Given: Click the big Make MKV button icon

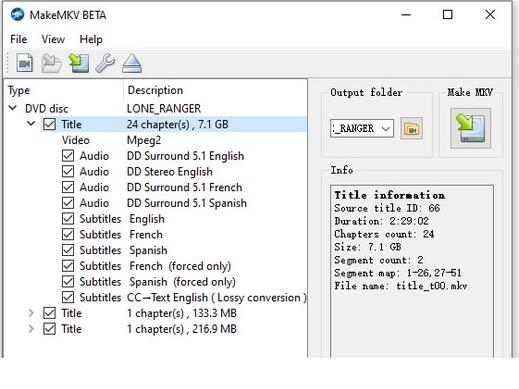Looking at the screenshot, I should click(470, 128).
